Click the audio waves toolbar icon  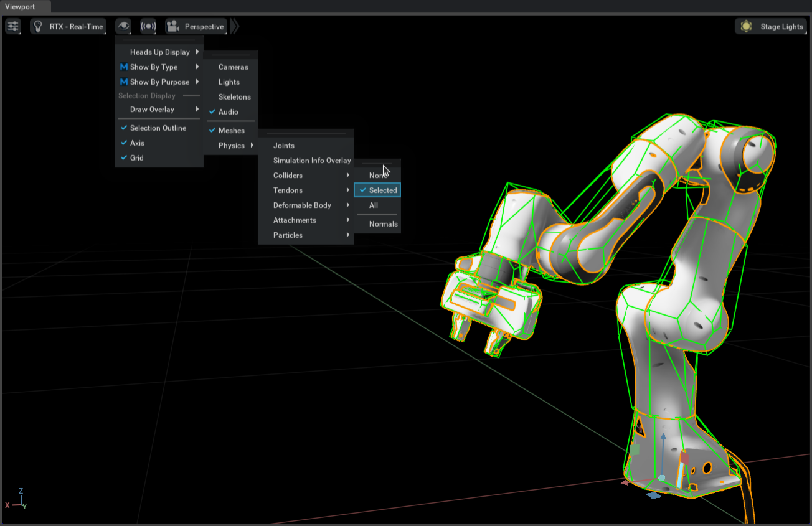(x=148, y=27)
